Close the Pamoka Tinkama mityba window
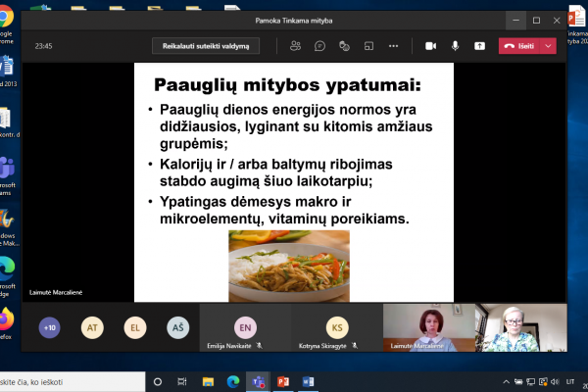 tap(557, 21)
